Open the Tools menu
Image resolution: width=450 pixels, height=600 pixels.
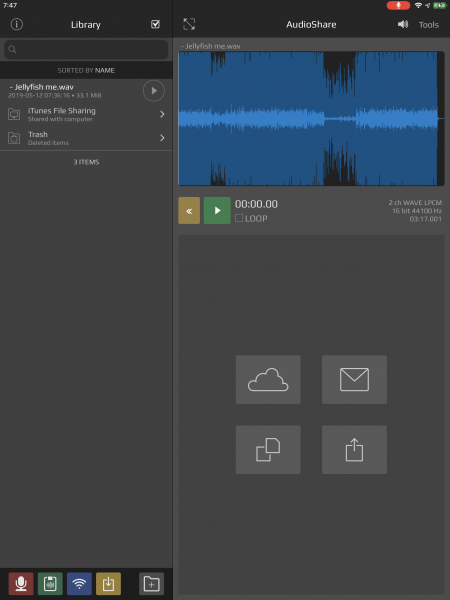pyautogui.click(x=429, y=25)
